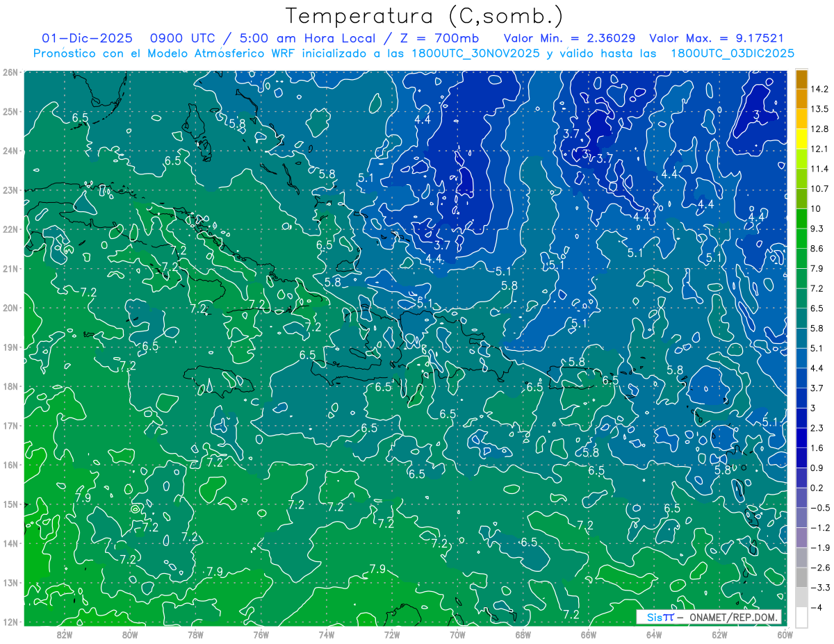Click the '64W' longitude label

pyautogui.click(x=653, y=634)
